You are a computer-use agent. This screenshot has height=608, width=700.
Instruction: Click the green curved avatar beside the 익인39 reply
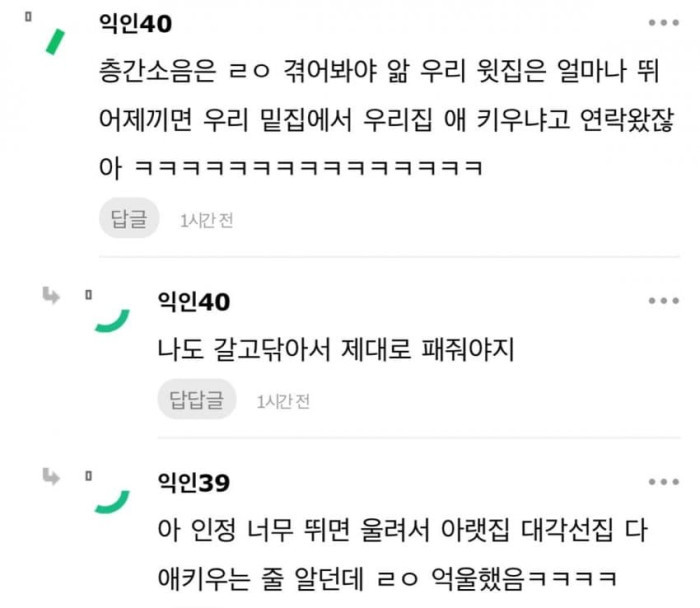(x=112, y=502)
